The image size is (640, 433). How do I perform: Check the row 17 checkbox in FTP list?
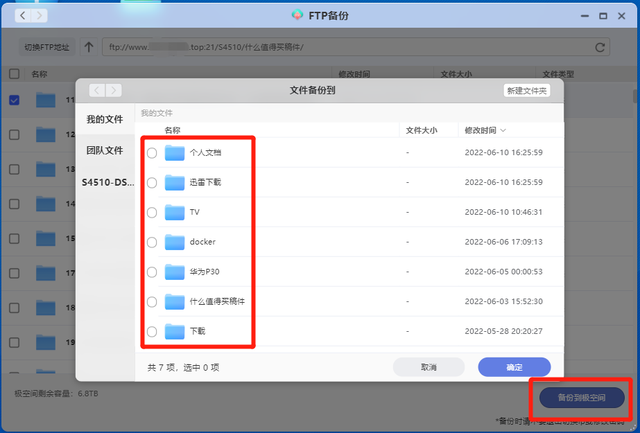tap(14, 273)
